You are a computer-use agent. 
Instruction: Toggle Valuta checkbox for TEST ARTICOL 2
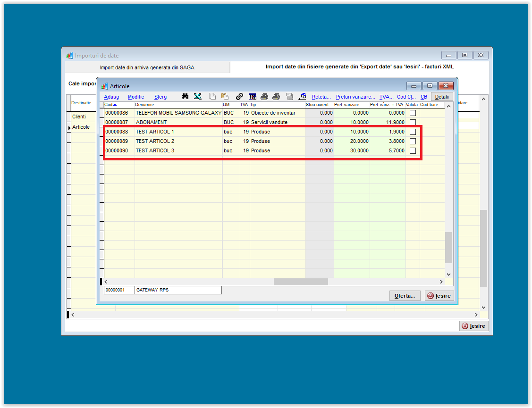[413, 141]
